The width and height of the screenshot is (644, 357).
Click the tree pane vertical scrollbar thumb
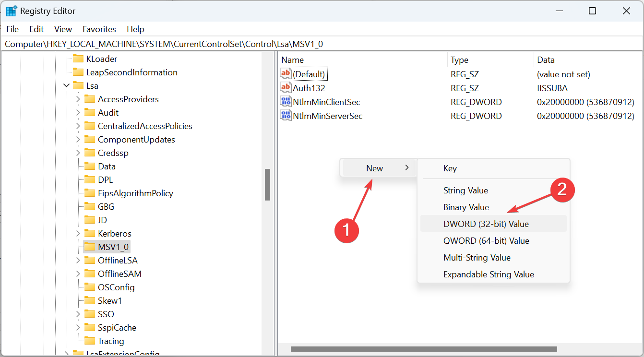(x=268, y=185)
